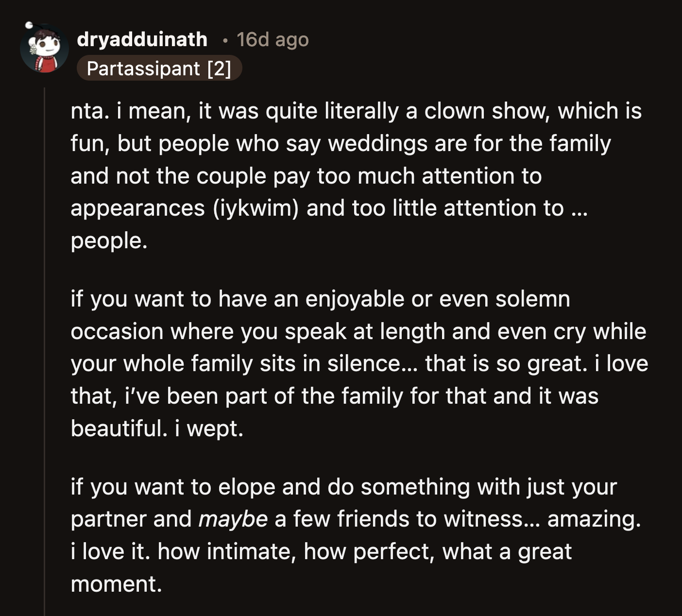The width and height of the screenshot is (682, 616).
Task: Click the word "amazing." in the last paragraph
Action: click(594, 519)
